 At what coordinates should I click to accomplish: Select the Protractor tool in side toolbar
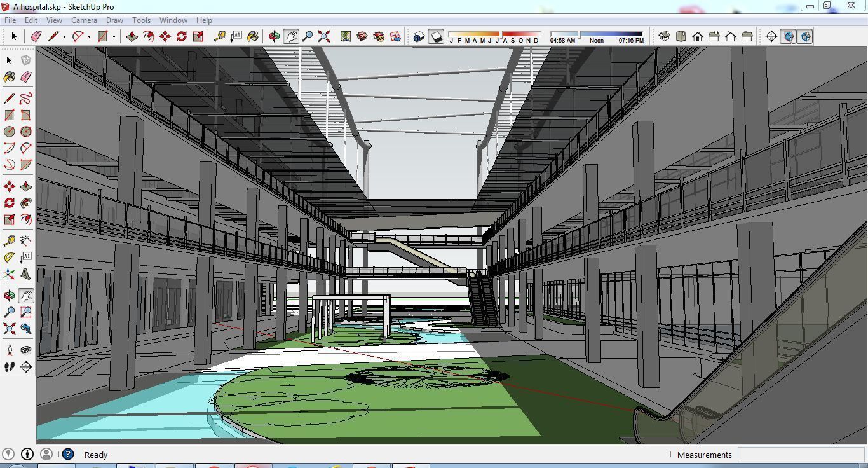[x=10, y=258]
